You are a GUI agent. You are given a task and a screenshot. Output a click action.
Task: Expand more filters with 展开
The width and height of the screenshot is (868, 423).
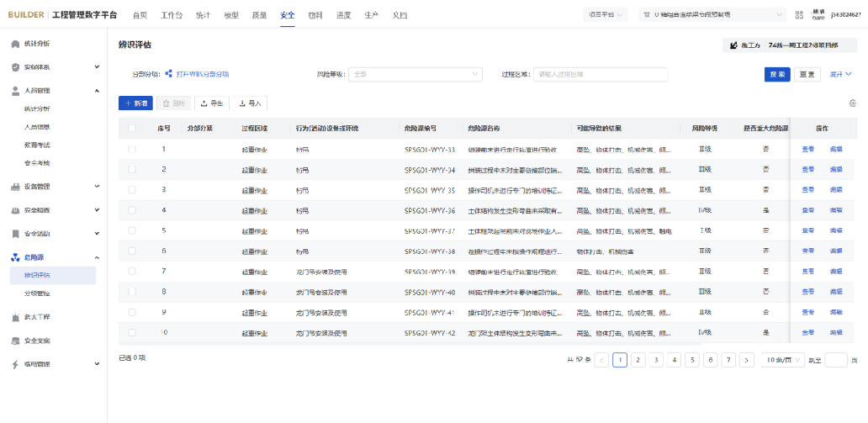[x=840, y=74]
